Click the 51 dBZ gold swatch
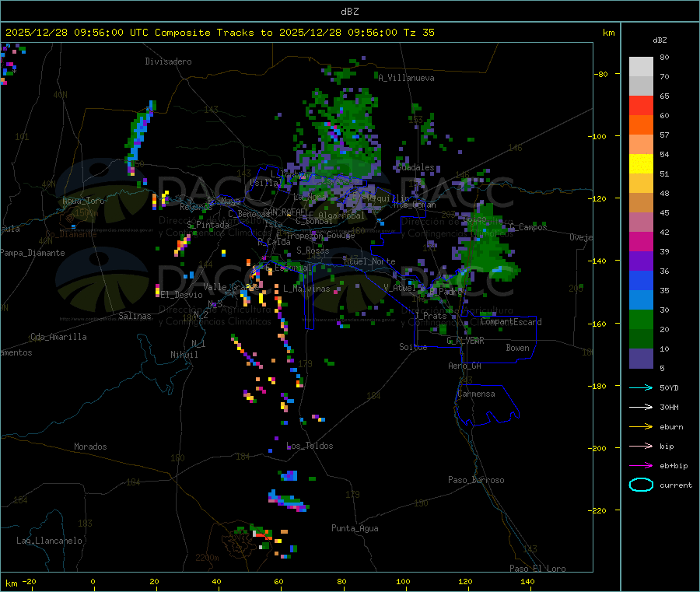The width and height of the screenshot is (700, 592). (641, 183)
